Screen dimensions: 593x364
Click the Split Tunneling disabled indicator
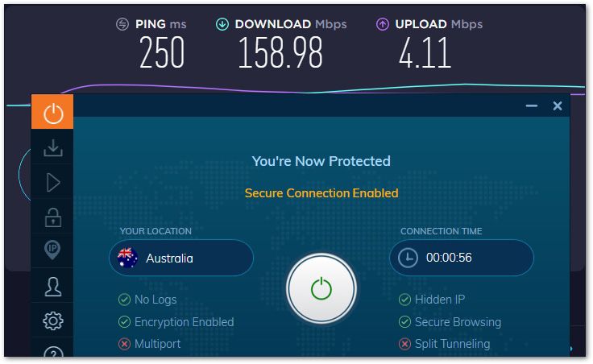(404, 344)
